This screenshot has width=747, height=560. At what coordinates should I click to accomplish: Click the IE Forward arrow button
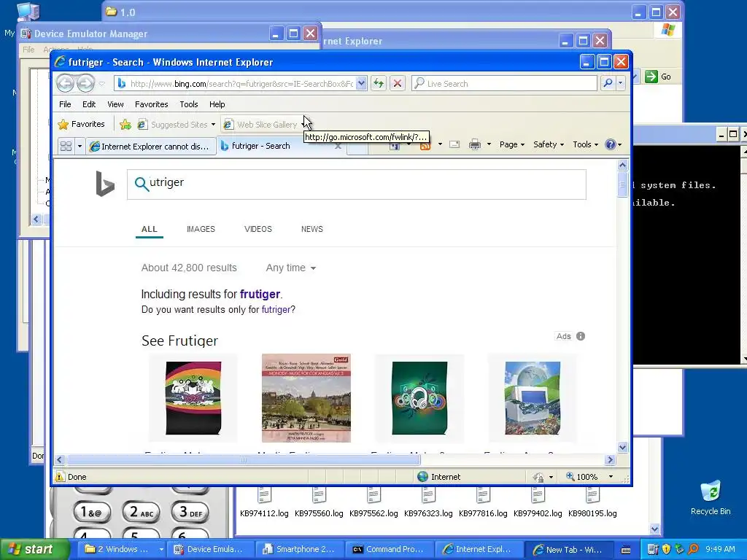click(86, 83)
